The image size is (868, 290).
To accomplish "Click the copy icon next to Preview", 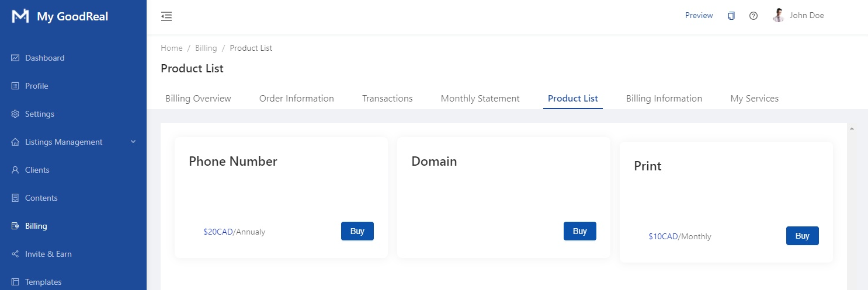I will pos(731,16).
